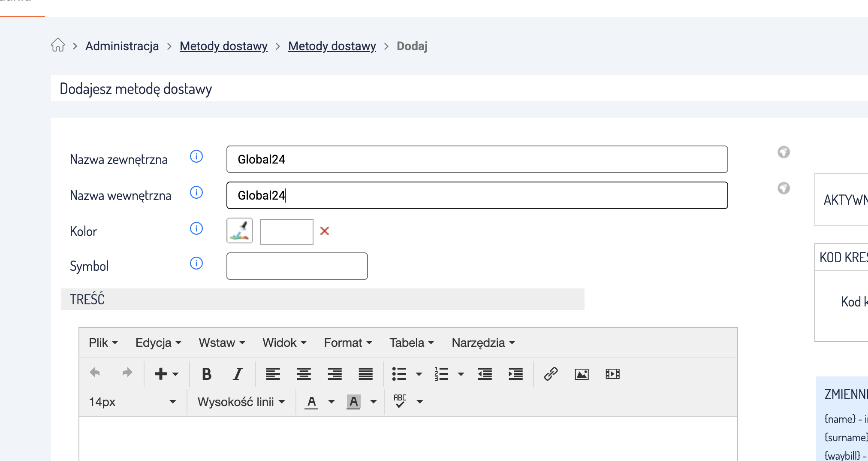Open the Format menu
868x461 pixels.
(x=348, y=343)
